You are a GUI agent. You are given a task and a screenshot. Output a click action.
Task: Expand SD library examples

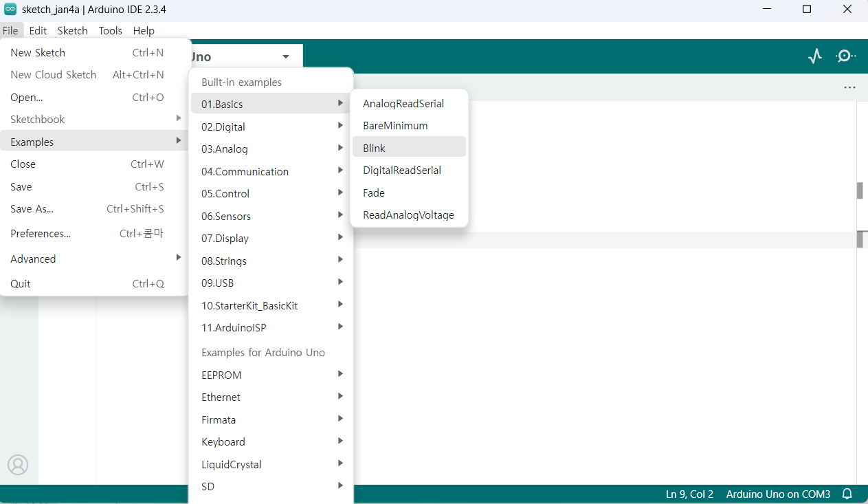(x=271, y=486)
